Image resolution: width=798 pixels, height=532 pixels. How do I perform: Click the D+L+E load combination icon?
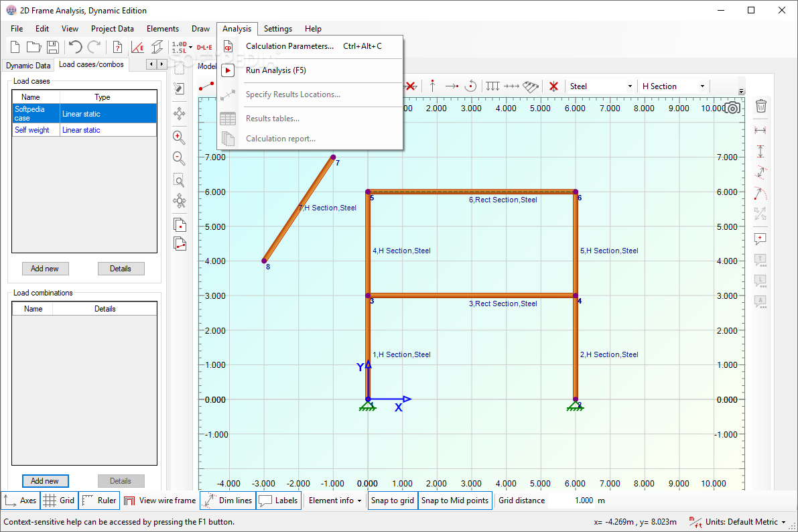[204, 48]
